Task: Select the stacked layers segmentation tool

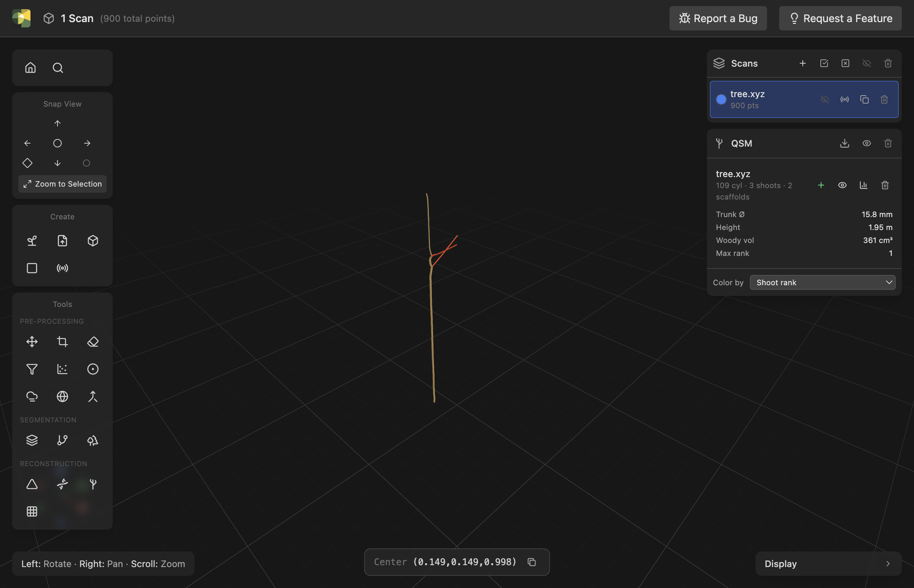Action: pyautogui.click(x=32, y=441)
